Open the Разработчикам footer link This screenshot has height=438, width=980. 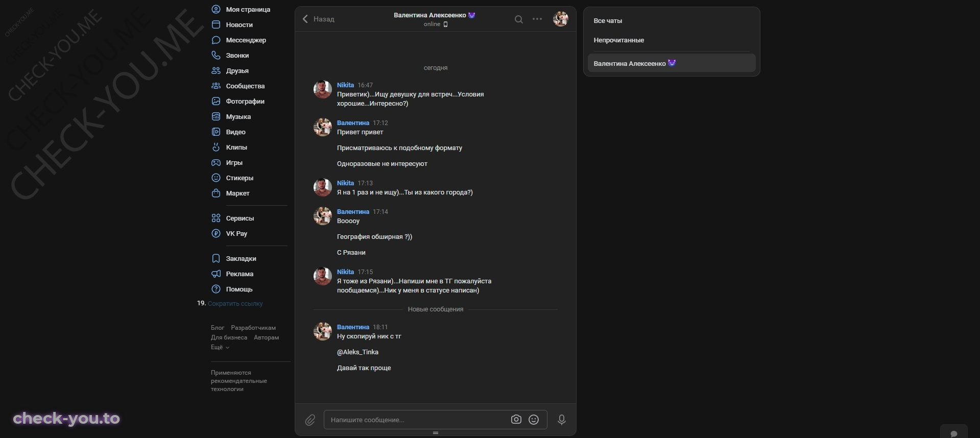(253, 328)
